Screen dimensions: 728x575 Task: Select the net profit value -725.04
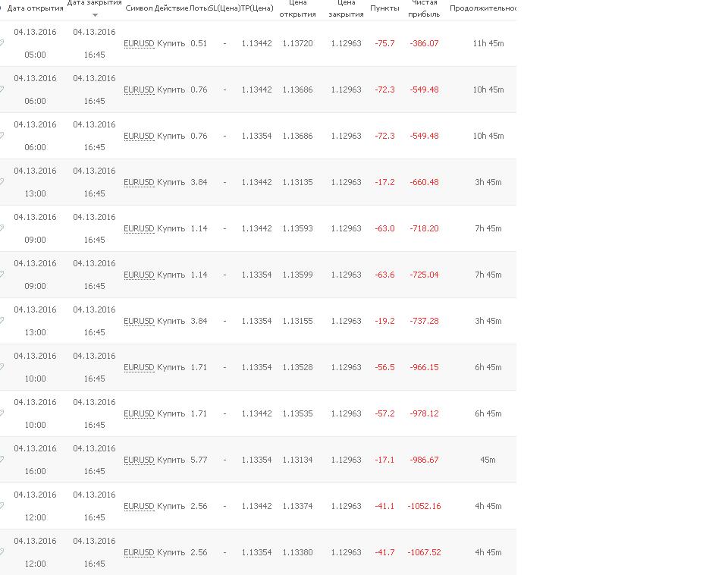pyautogui.click(x=424, y=275)
